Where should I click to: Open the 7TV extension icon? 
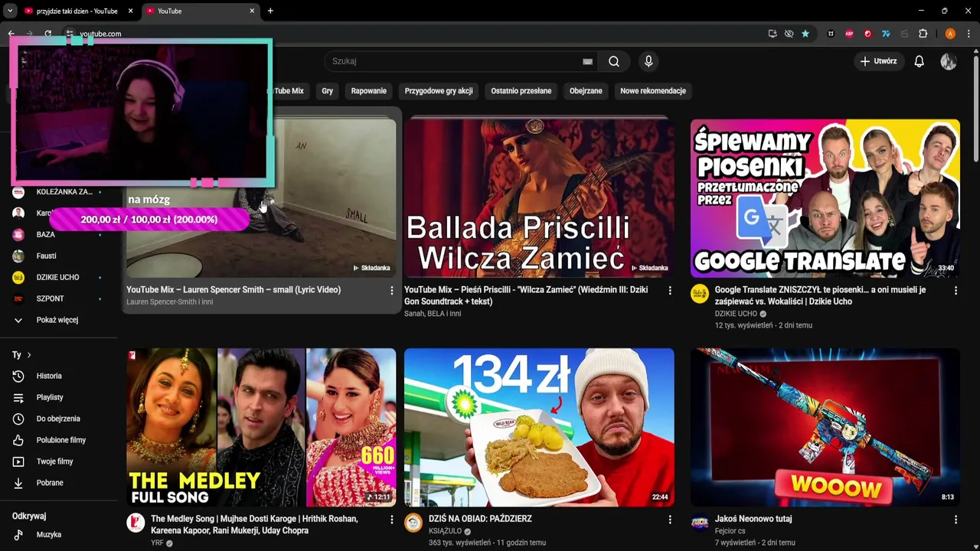point(886,34)
